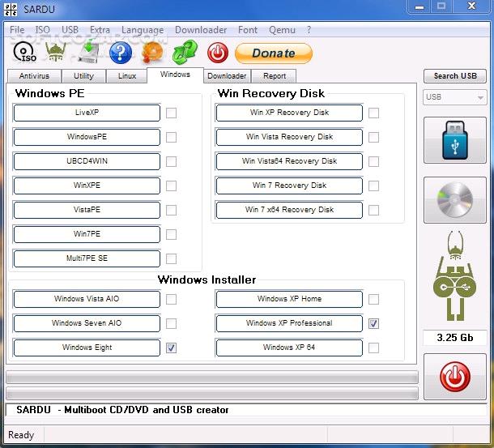Open help via blue question mark icon
Viewport: 494px width, 448px height.
tap(121, 53)
